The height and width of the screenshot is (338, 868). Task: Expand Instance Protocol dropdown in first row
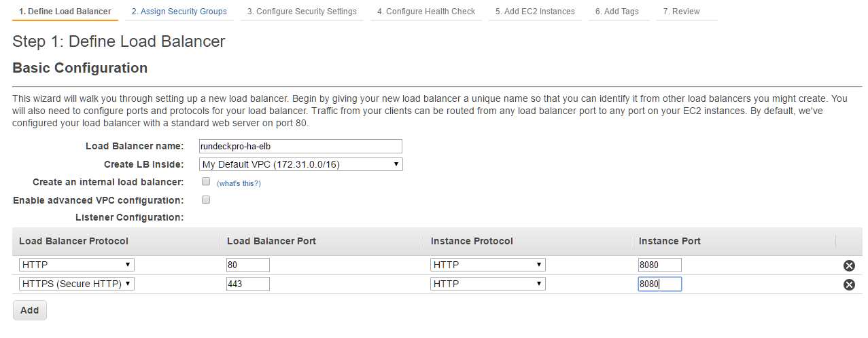tap(488, 265)
